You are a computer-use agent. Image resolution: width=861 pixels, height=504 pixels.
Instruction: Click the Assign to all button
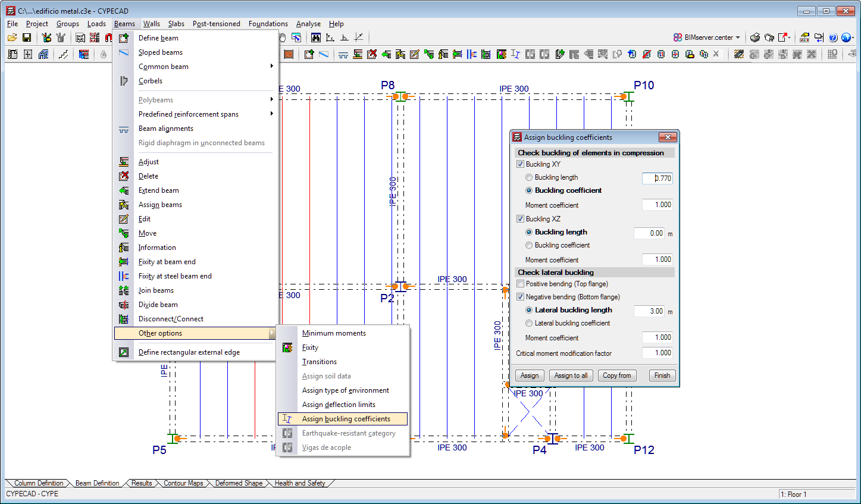pos(570,375)
